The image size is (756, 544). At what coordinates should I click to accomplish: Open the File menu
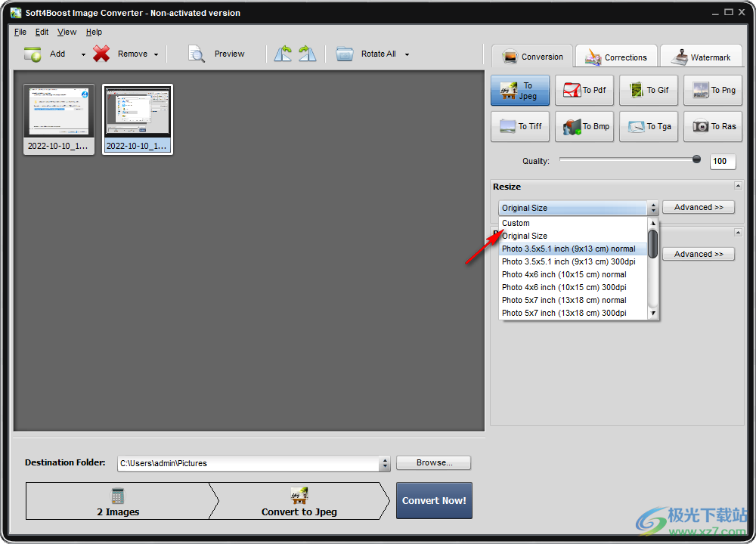point(20,32)
